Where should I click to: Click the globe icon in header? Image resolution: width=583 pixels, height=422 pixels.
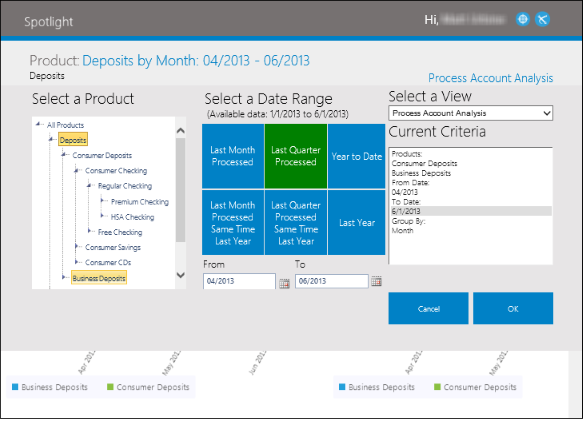click(522, 19)
